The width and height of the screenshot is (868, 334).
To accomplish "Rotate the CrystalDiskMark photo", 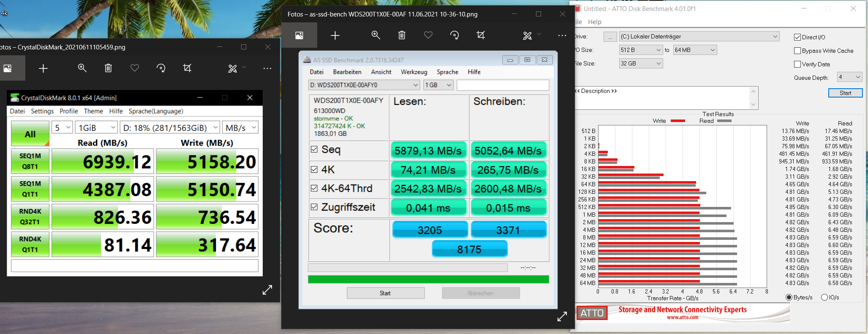I will point(161,68).
